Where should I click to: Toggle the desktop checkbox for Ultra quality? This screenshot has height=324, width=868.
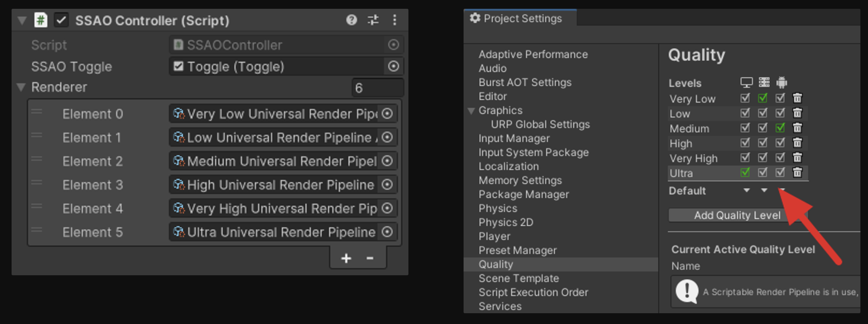coord(745,173)
